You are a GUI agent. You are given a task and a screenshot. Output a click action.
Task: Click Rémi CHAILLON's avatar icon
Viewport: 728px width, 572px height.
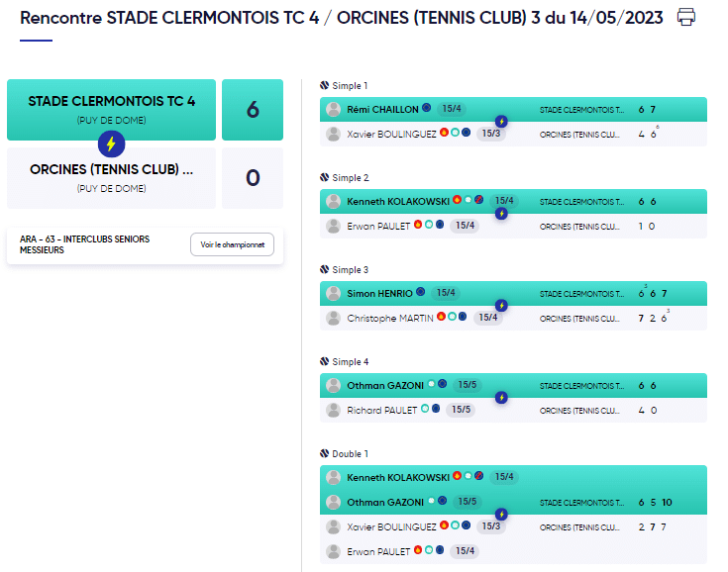pos(333,110)
